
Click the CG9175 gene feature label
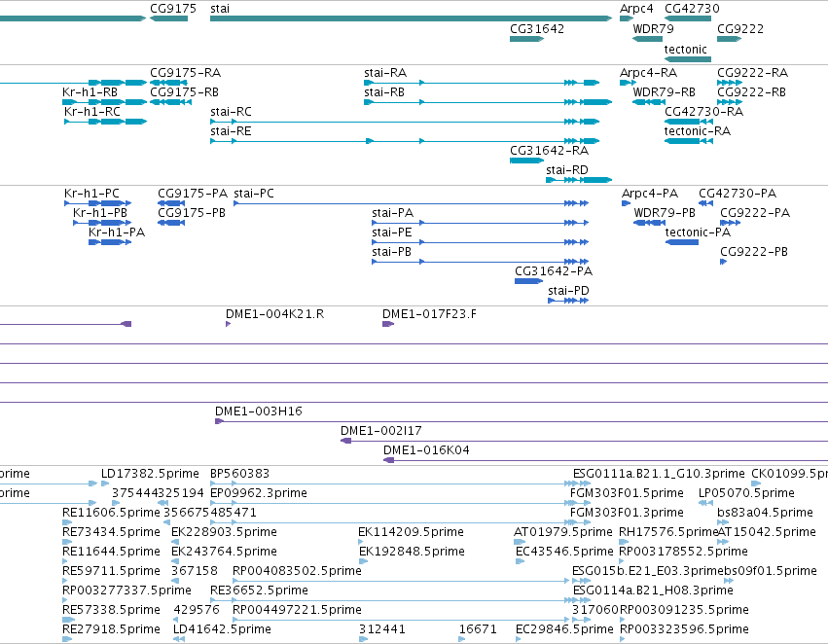coord(173,9)
